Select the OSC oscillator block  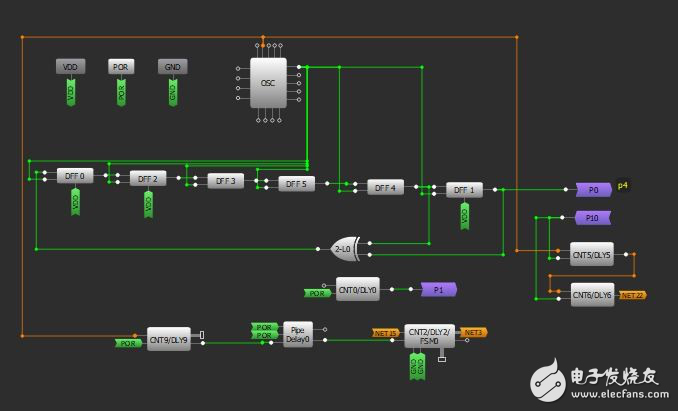[x=267, y=82]
